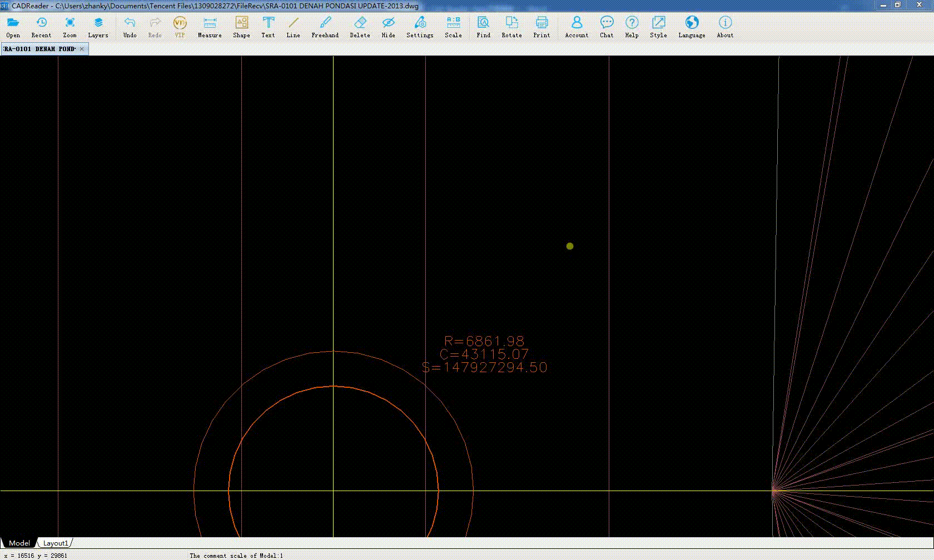
Task: Open the Chat support window
Action: click(x=607, y=27)
